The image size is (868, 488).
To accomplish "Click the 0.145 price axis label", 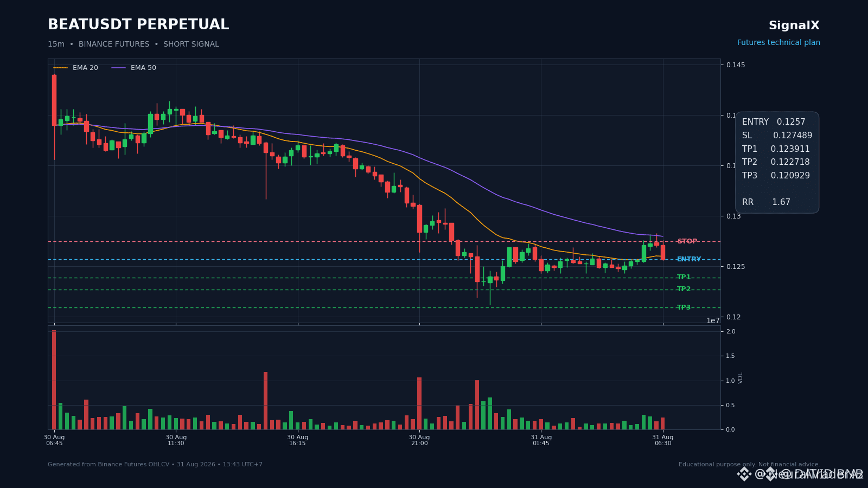I will coord(736,65).
